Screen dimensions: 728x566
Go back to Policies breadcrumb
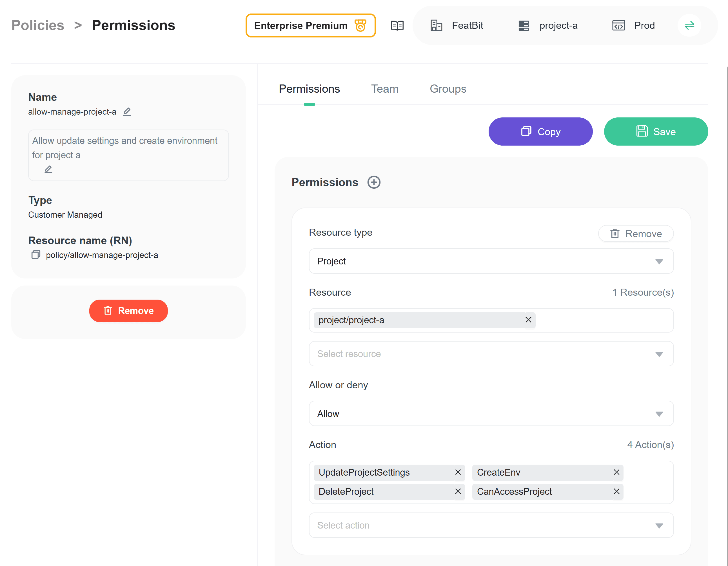tap(38, 26)
